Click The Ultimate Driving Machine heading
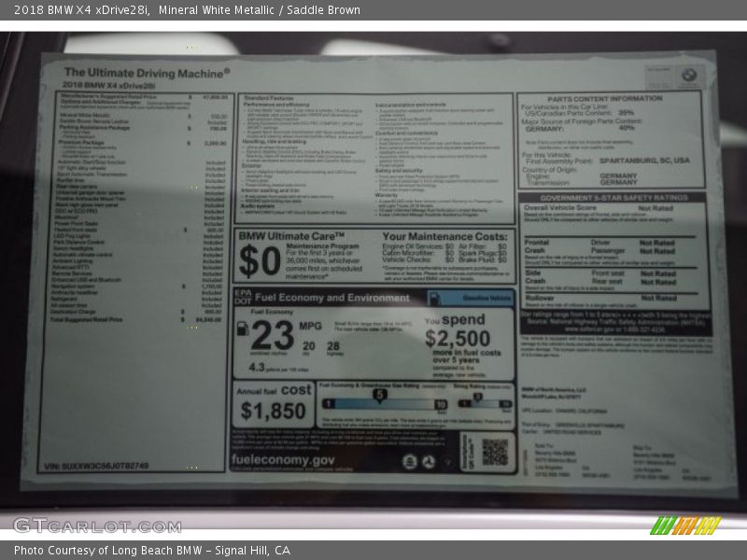 pyautogui.click(x=147, y=71)
